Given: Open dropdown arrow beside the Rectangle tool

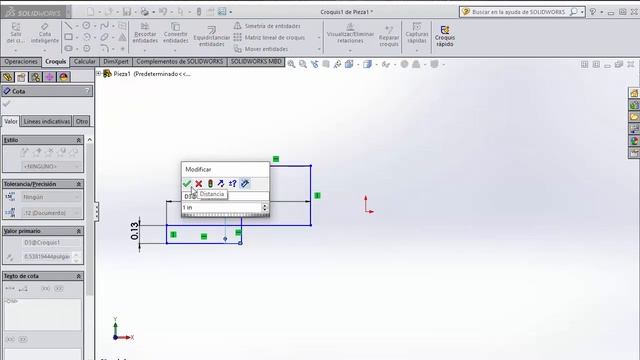Looking at the screenshot, I should pos(77,38).
